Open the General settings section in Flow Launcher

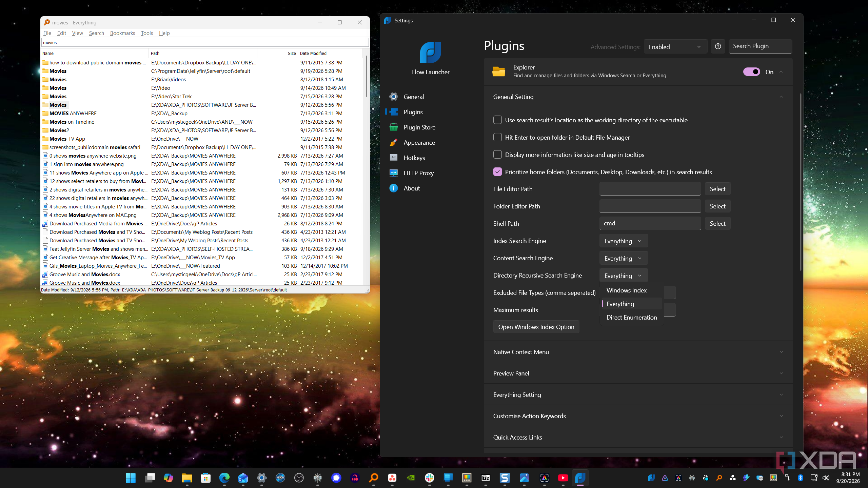(413, 97)
